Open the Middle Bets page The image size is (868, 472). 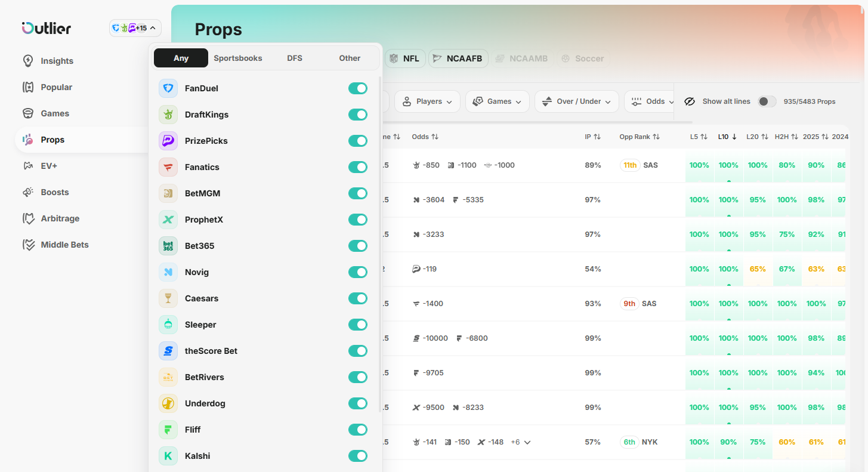tap(64, 245)
